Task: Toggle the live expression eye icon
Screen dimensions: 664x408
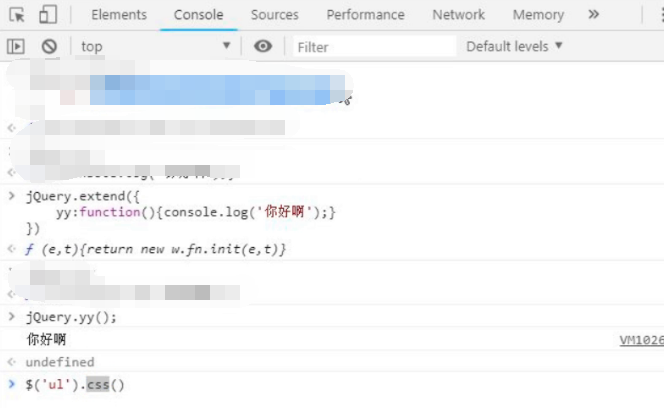Action: click(263, 46)
